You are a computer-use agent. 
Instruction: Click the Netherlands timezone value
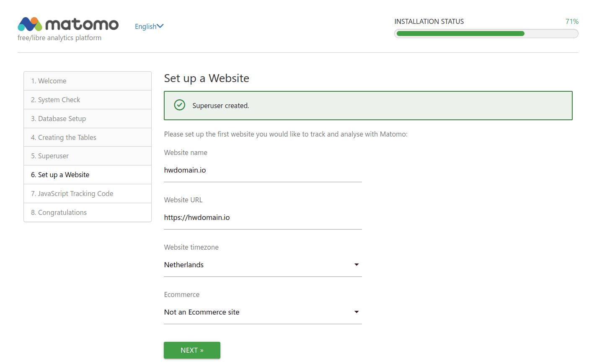click(184, 265)
